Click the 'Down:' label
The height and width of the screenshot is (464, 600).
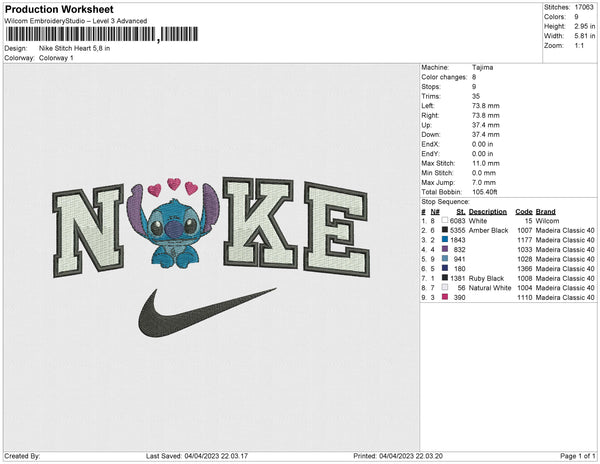(431, 134)
